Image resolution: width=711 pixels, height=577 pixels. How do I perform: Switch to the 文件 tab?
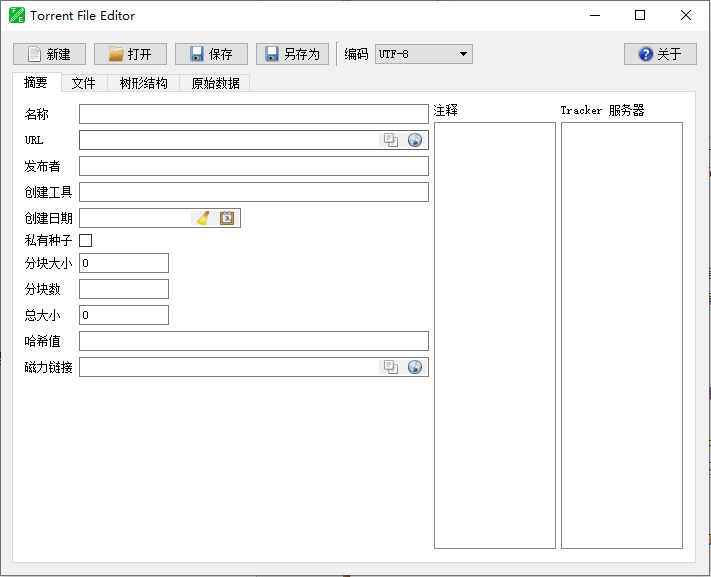[x=83, y=83]
